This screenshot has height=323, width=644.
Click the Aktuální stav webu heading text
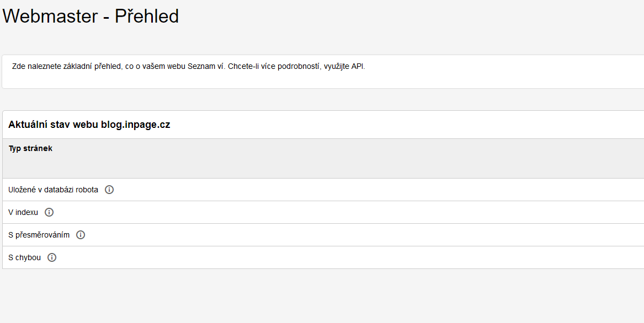pyautogui.click(x=54, y=125)
